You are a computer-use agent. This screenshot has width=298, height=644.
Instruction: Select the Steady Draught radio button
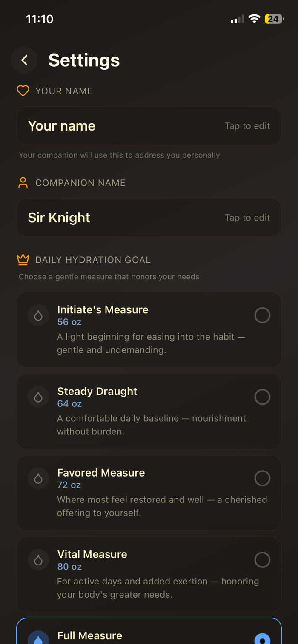click(x=262, y=397)
